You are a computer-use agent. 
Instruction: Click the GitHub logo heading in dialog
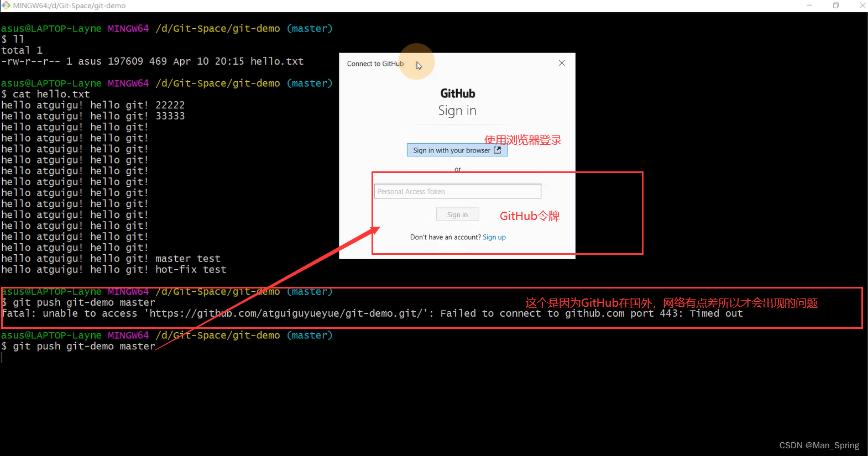(458, 93)
